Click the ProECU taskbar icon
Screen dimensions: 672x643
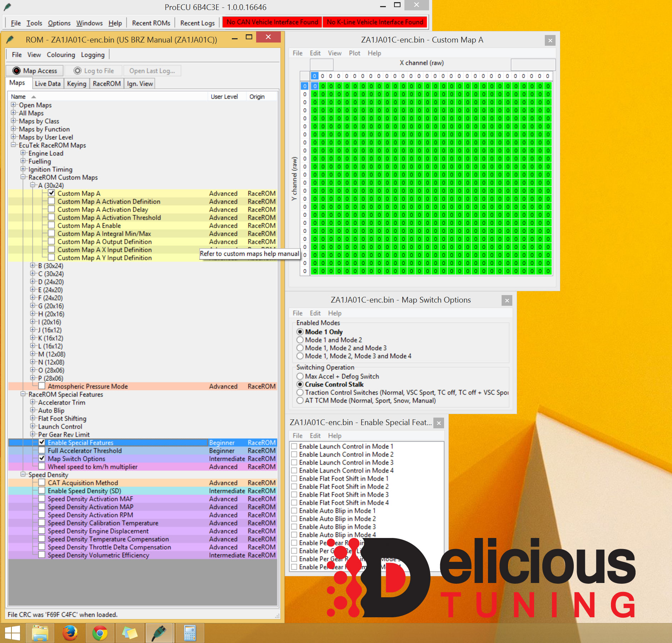pyautogui.click(x=159, y=633)
